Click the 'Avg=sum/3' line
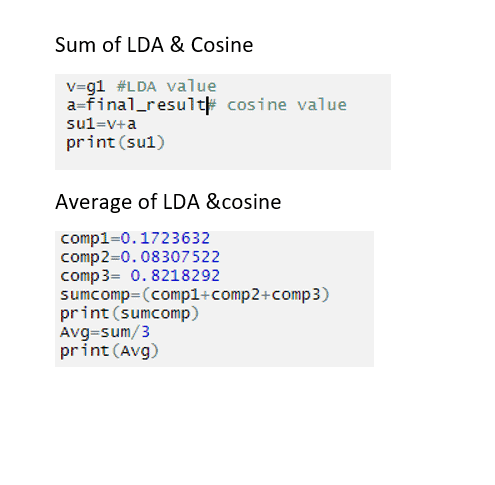The width and height of the screenshot is (495, 485). click(105, 332)
